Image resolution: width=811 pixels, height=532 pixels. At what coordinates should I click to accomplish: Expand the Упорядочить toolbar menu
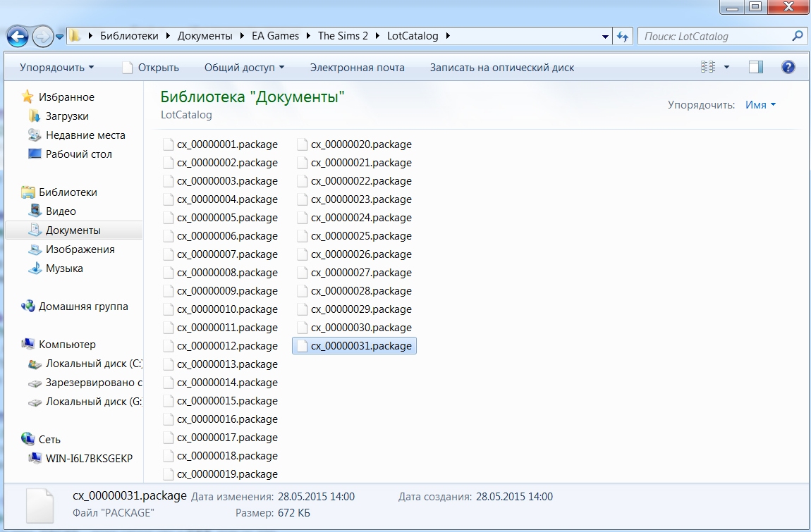[56, 68]
